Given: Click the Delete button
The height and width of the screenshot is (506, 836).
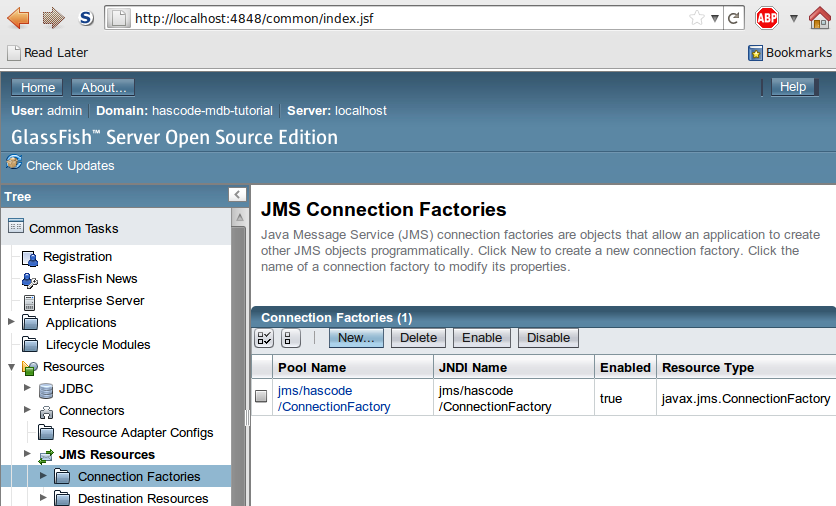Looking at the screenshot, I should pyautogui.click(x=419, y=338).
